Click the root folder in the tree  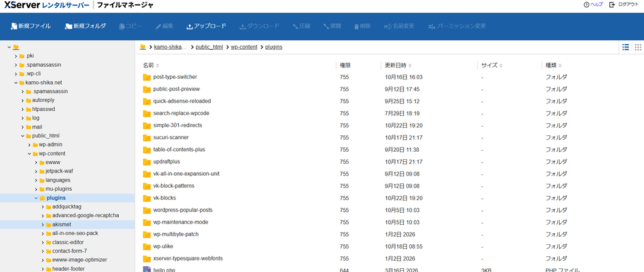16,47
